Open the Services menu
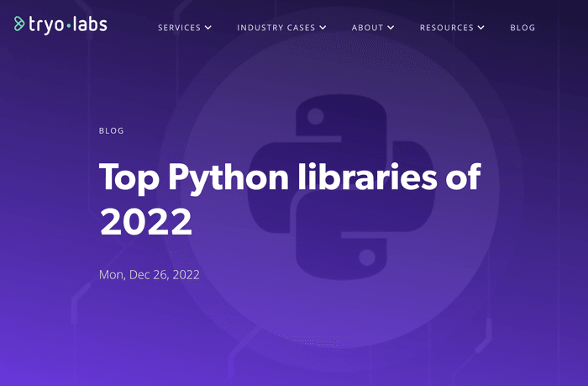 [x=179, y=28]
